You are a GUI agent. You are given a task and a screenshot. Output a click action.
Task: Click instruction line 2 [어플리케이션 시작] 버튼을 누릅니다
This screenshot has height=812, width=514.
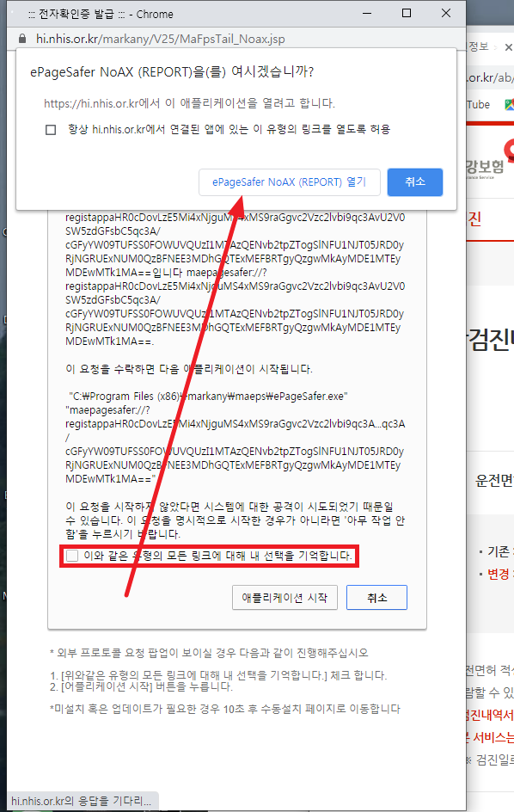141,686
